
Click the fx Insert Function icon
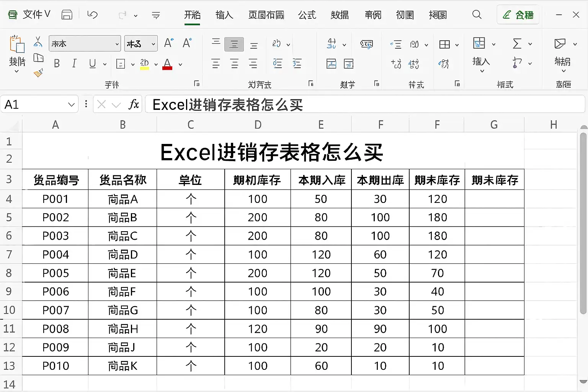pyautogui.click(x=134, y=104)
